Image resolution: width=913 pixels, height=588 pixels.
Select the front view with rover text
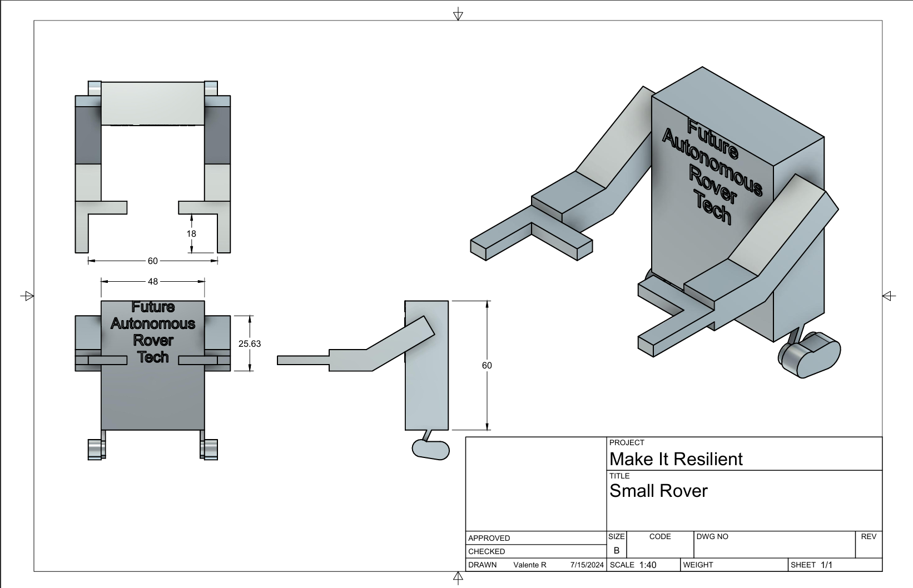153,380
